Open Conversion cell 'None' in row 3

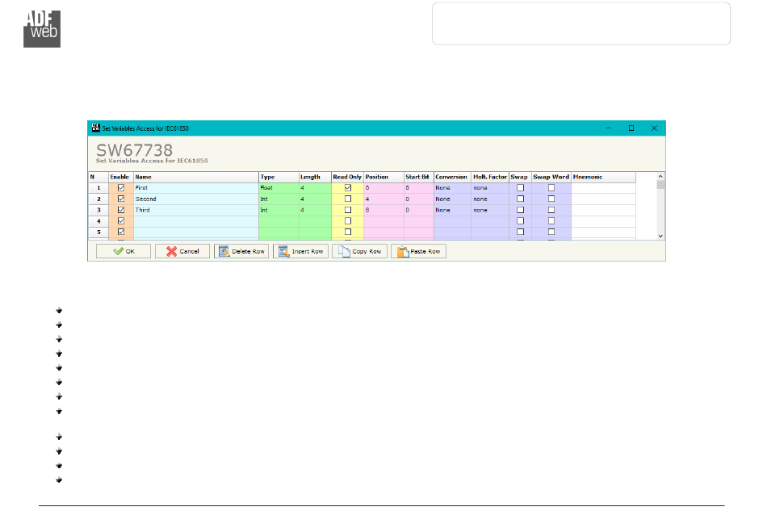452,210
